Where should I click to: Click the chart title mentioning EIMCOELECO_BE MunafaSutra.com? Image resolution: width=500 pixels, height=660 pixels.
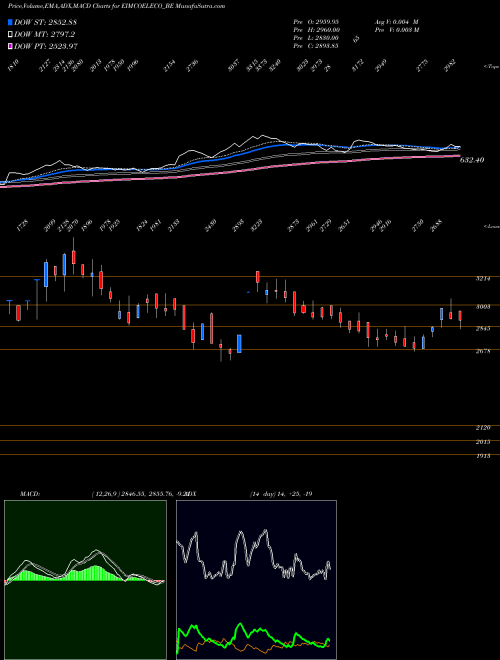click(x=116, y=6)
